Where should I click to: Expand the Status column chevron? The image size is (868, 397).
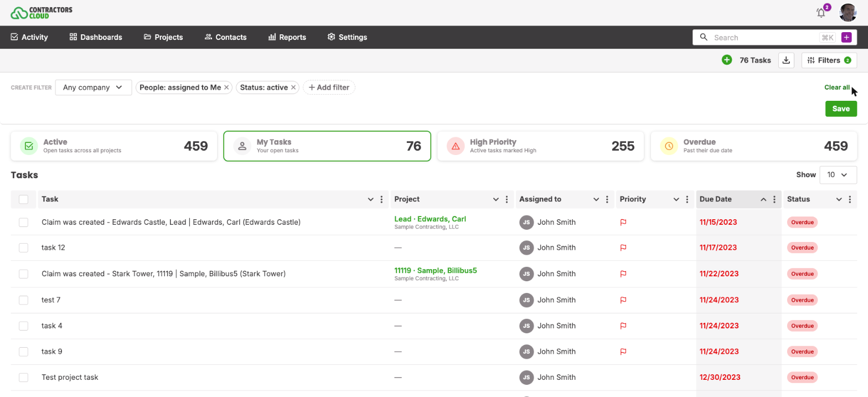[839, 199]
